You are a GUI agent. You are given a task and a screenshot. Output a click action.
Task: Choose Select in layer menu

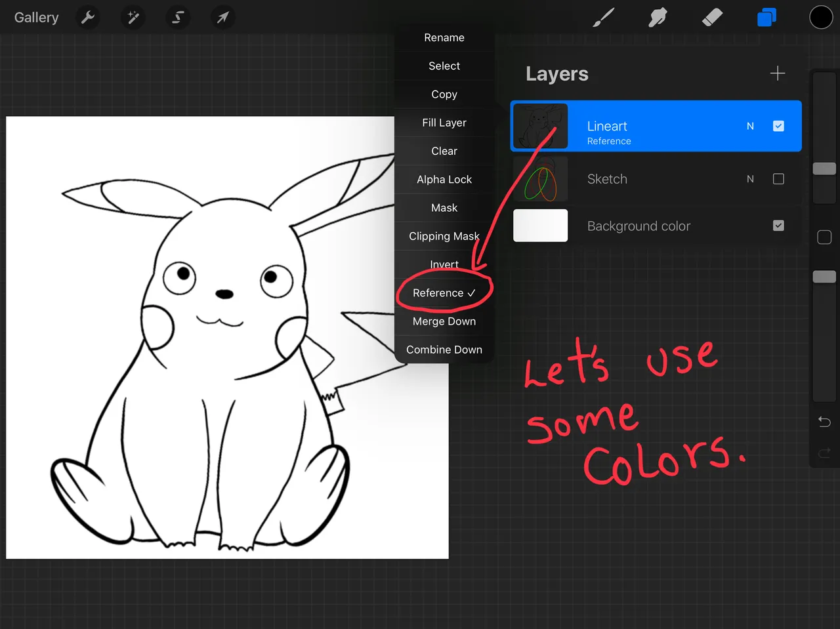pyautogui.click(x=444, y=66)
